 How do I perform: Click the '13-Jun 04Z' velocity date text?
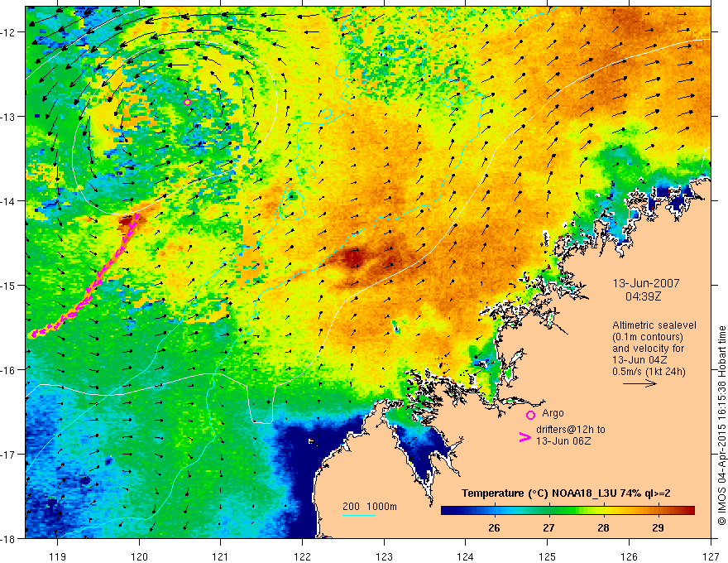[x=639, y=360]
